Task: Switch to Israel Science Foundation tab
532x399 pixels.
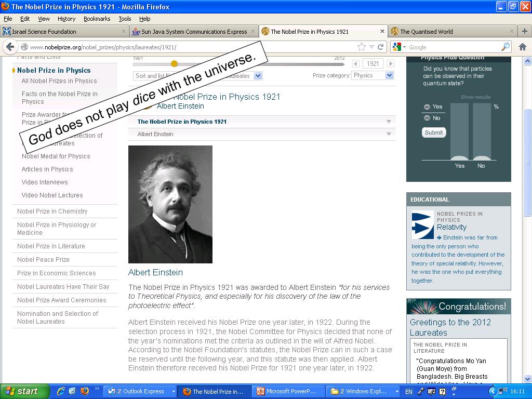Action: click(x=64, y=31)
